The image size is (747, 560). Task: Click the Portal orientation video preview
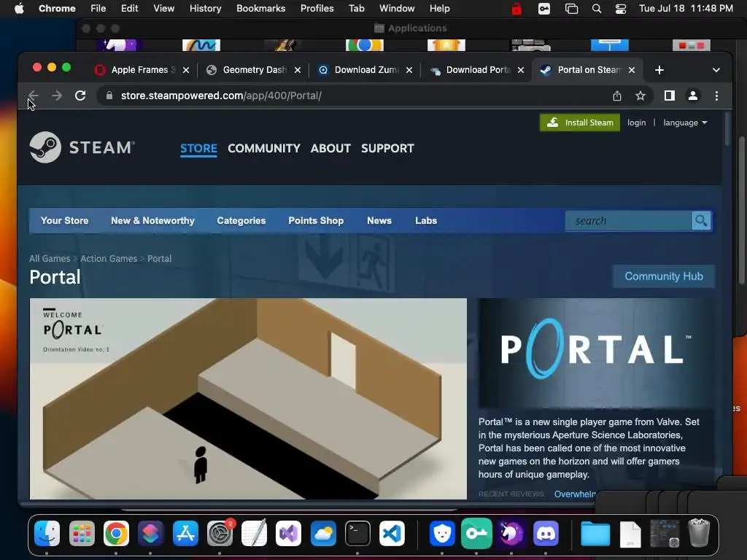click(248, 399)
